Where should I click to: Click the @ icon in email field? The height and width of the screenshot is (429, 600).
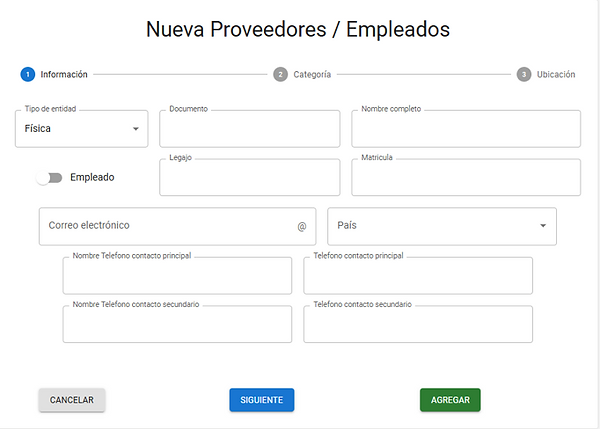pyautogui.click(x=302, y=227)
